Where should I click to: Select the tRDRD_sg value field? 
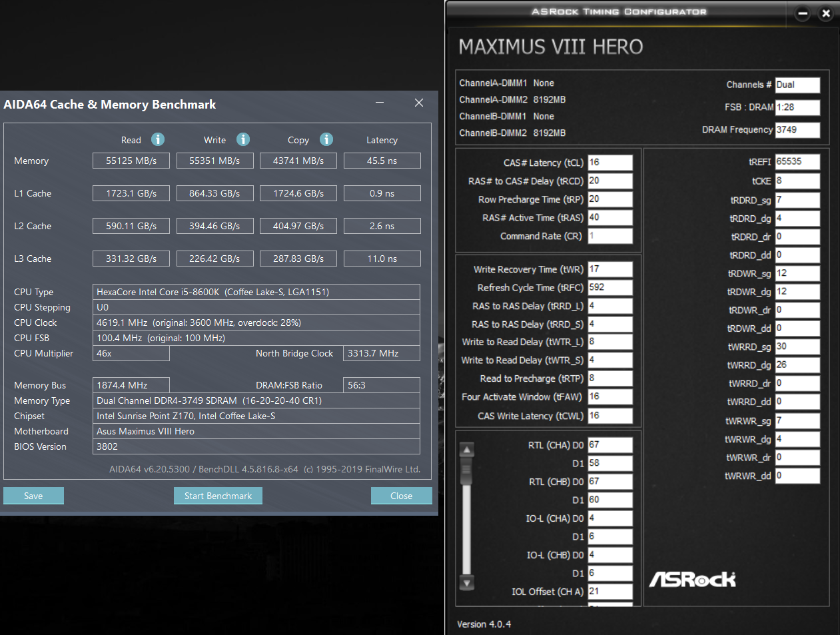coord(797,200)
